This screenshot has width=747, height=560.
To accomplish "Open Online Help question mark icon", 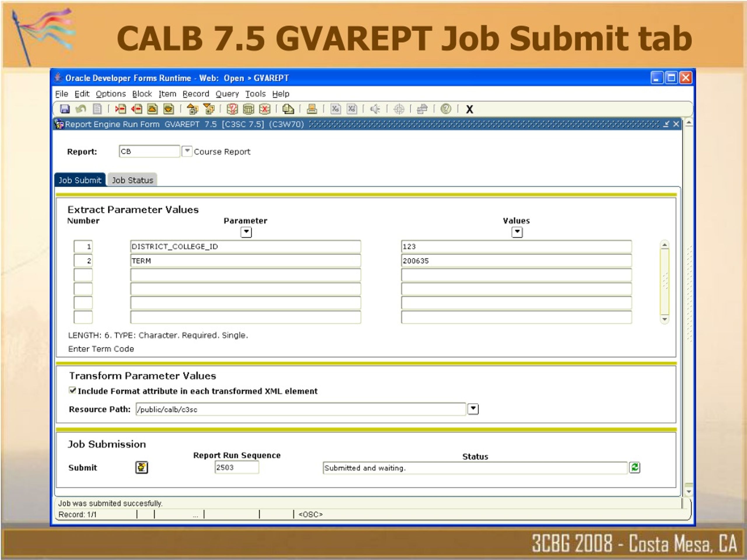I will point(446,109).
